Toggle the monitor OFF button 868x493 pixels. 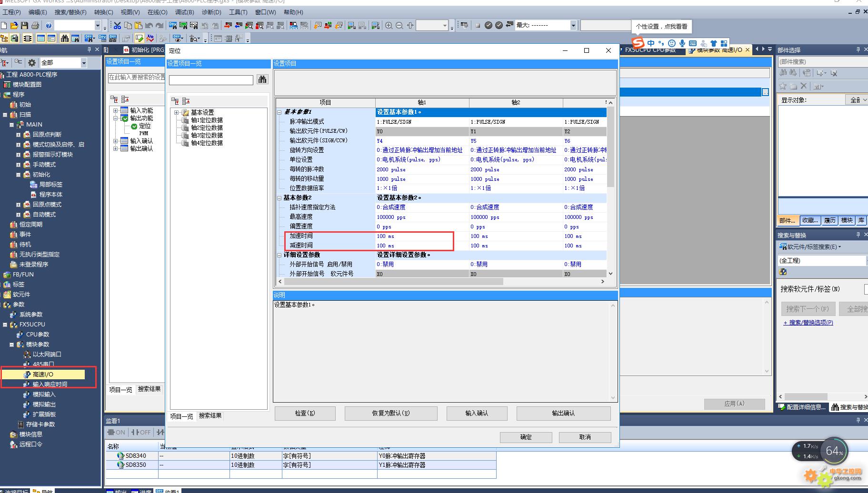[x=140, y=432]
